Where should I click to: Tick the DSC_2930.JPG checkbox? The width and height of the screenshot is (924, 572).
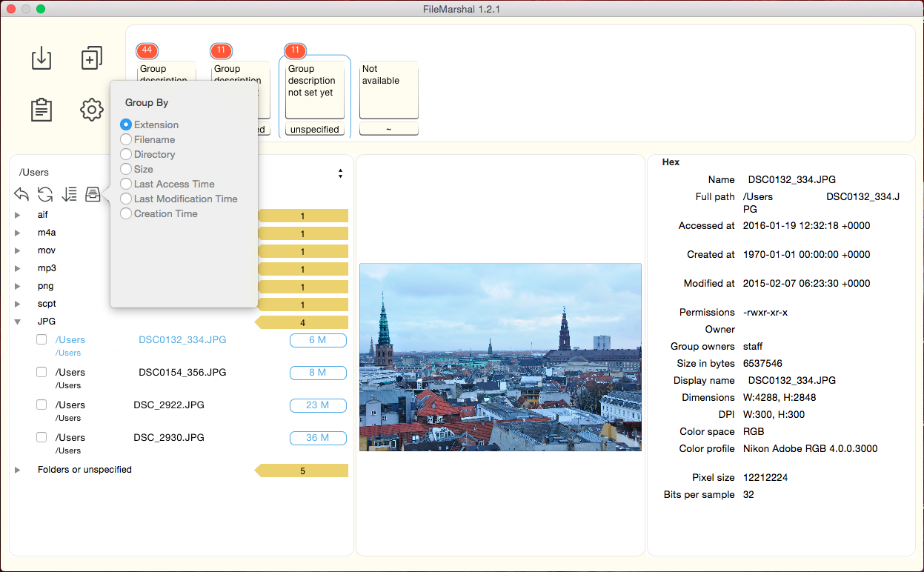(42, 437)
